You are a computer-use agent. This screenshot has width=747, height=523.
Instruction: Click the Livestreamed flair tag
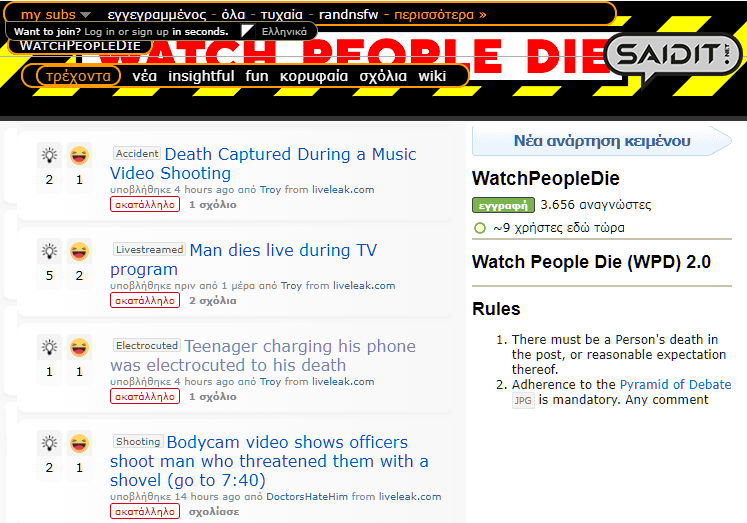tap(150, 249)
